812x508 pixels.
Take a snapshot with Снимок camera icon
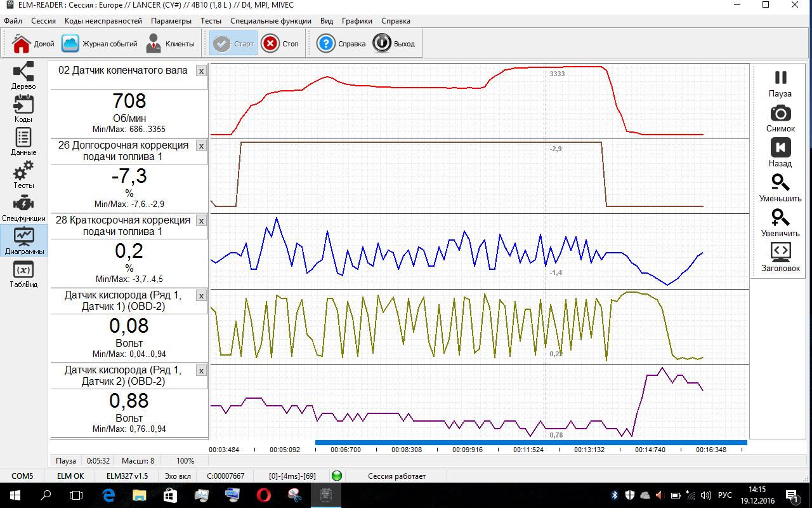(780, 117)
